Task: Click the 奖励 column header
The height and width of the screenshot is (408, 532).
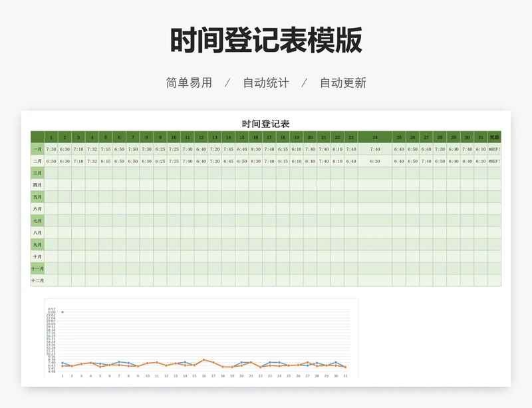Action: coord(494,137)
